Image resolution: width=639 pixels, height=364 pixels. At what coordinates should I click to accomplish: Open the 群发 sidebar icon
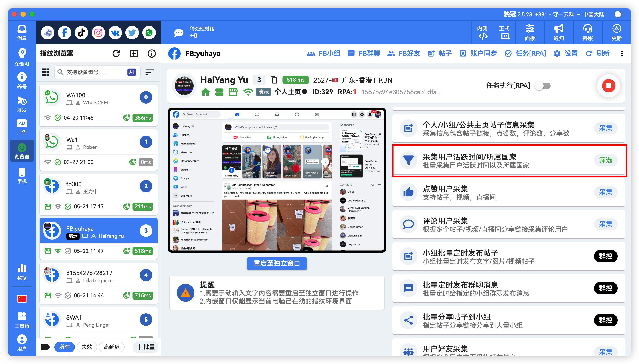[x=22, y=104]
